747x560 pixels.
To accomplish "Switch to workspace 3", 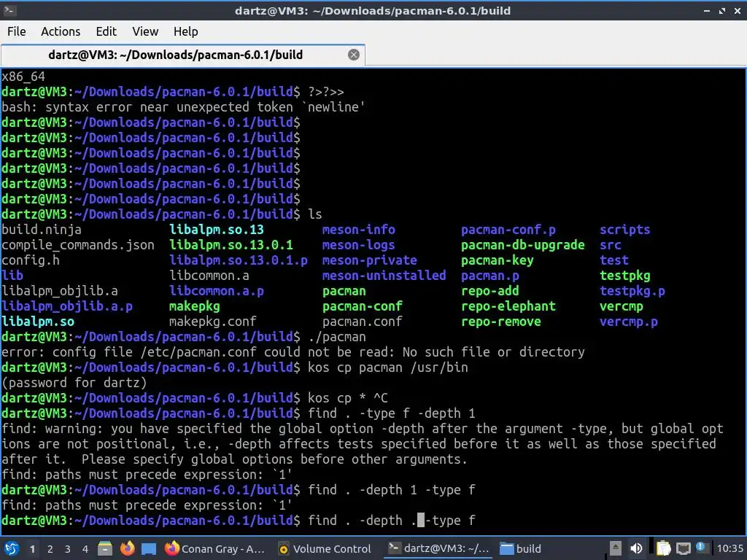I will pos(68,549).
